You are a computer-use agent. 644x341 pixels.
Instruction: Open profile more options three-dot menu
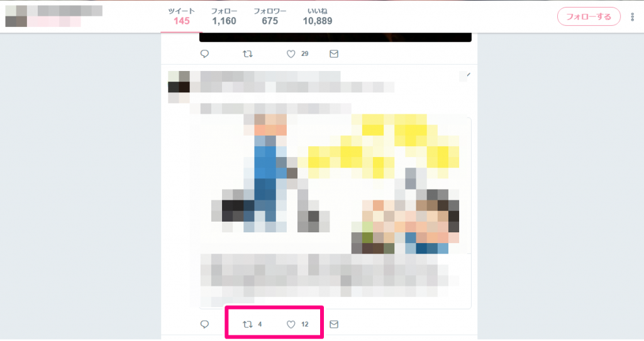tap(633, 17)
